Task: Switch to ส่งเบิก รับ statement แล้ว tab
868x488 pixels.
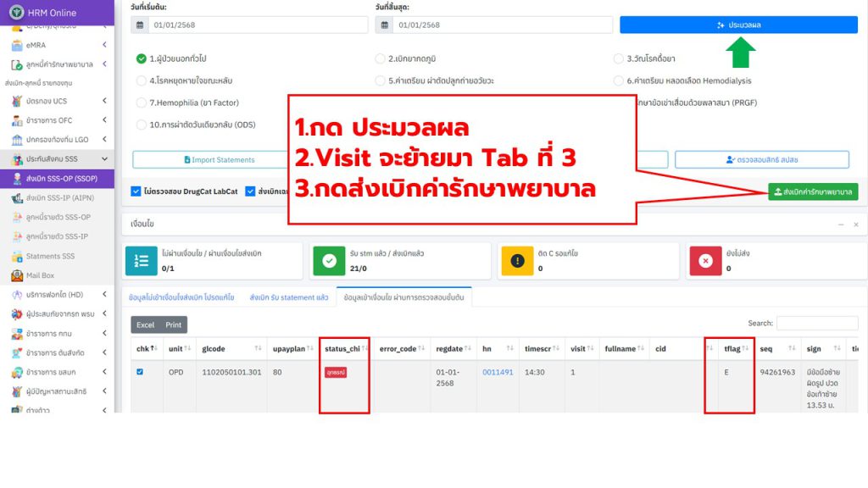Action: [x=288, y=298]
